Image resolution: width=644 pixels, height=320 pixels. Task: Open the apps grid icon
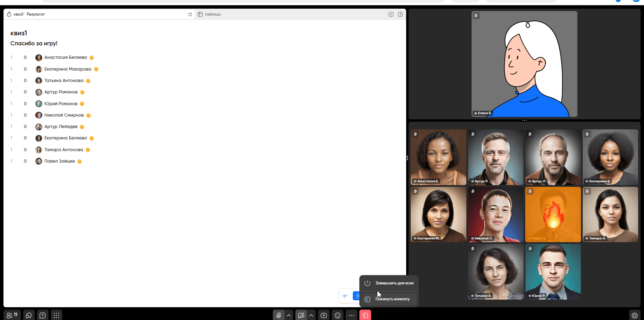56,315
